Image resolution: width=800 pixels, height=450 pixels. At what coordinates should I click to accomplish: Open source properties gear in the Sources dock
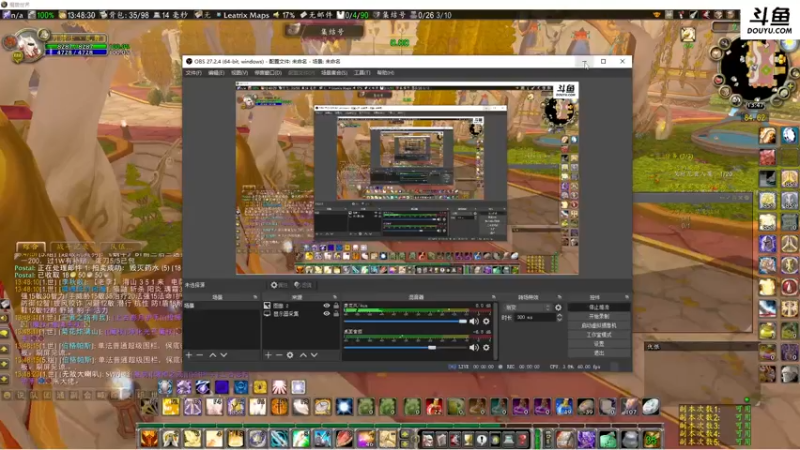tap(290, 355)
